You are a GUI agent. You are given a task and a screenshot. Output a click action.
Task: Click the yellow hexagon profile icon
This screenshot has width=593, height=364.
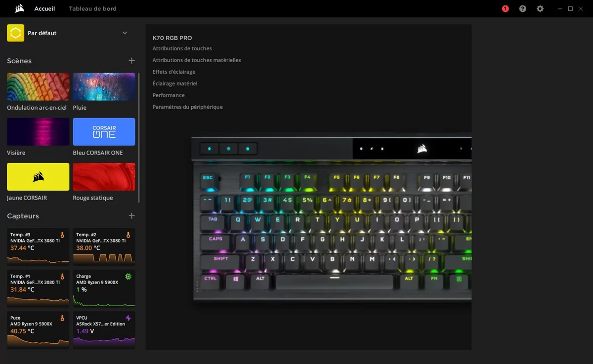[15, 33]
